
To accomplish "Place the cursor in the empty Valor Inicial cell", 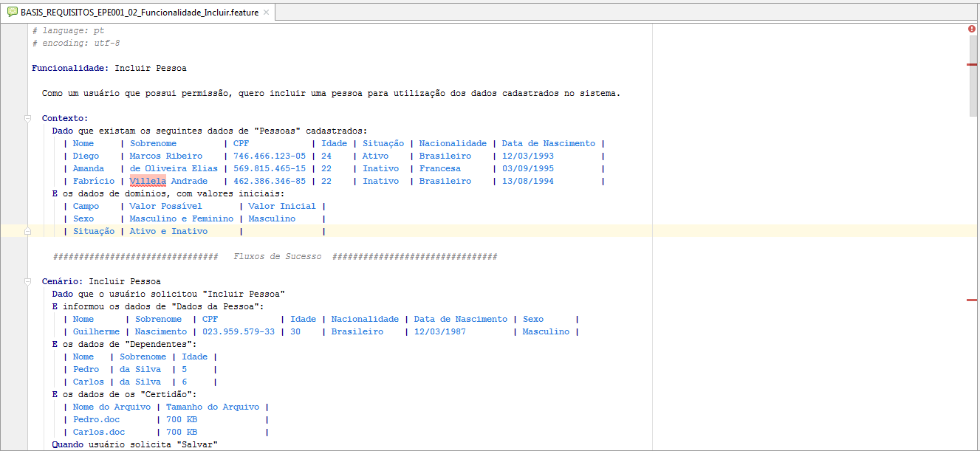I will pos(284,231).
